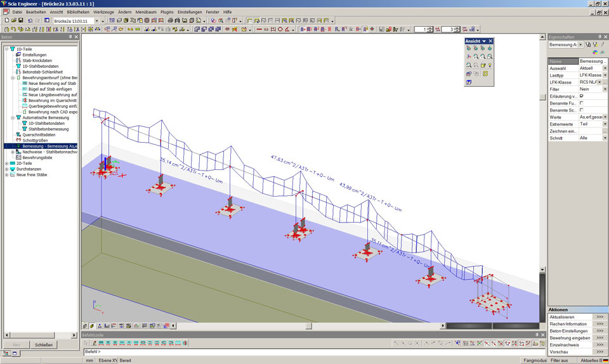Uncheck the Erläuterung checkbox

[x=582, y=96]
